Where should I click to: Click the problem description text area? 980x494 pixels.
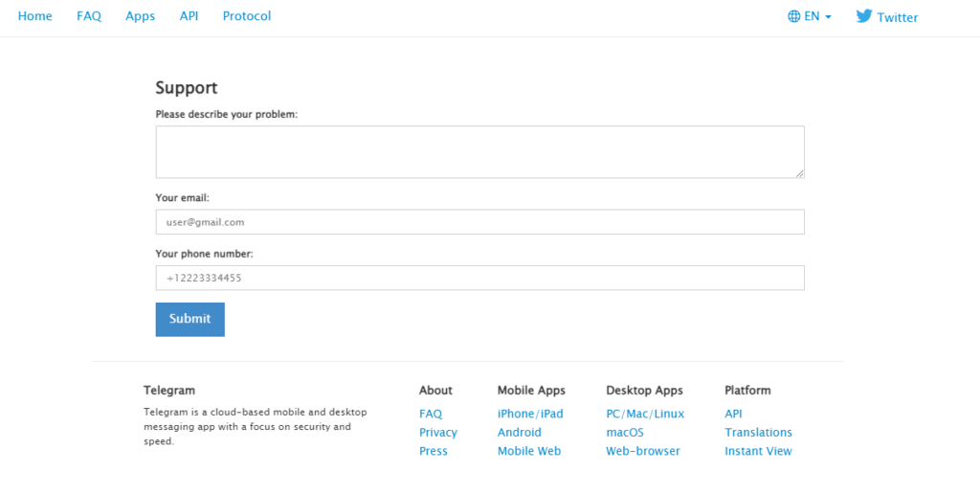click(479, 151)
